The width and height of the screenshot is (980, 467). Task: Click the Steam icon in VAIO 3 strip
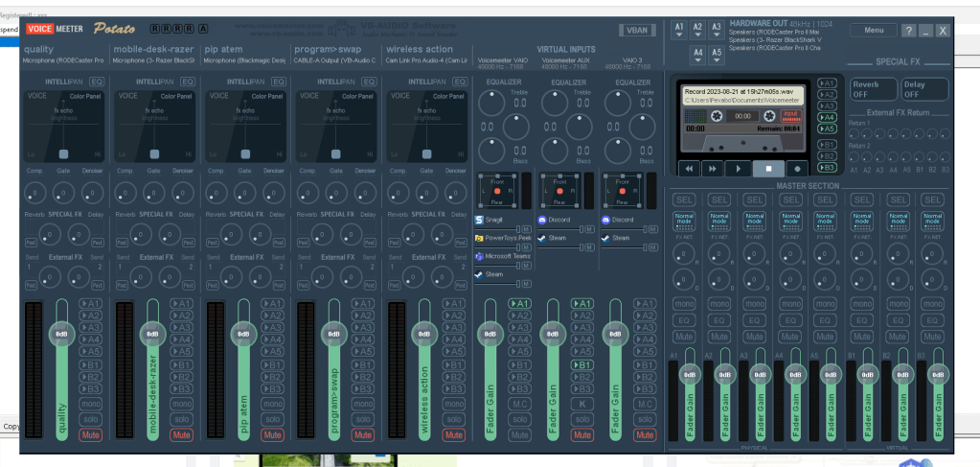click(605, 238)
